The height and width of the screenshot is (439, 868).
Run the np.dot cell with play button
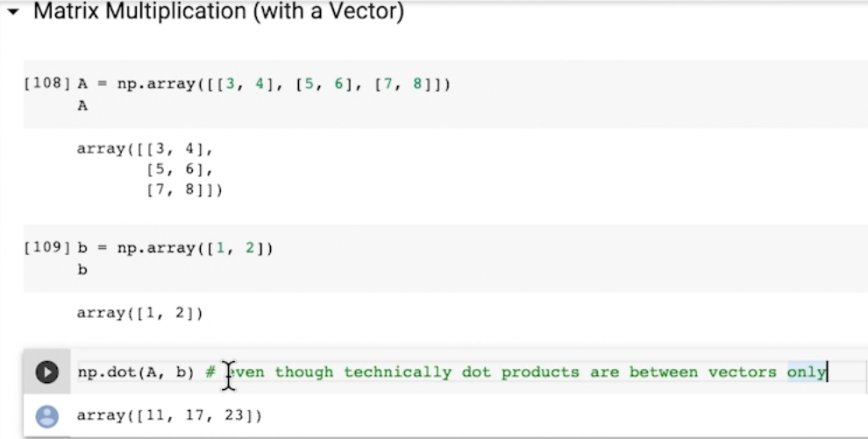(46, 372)
